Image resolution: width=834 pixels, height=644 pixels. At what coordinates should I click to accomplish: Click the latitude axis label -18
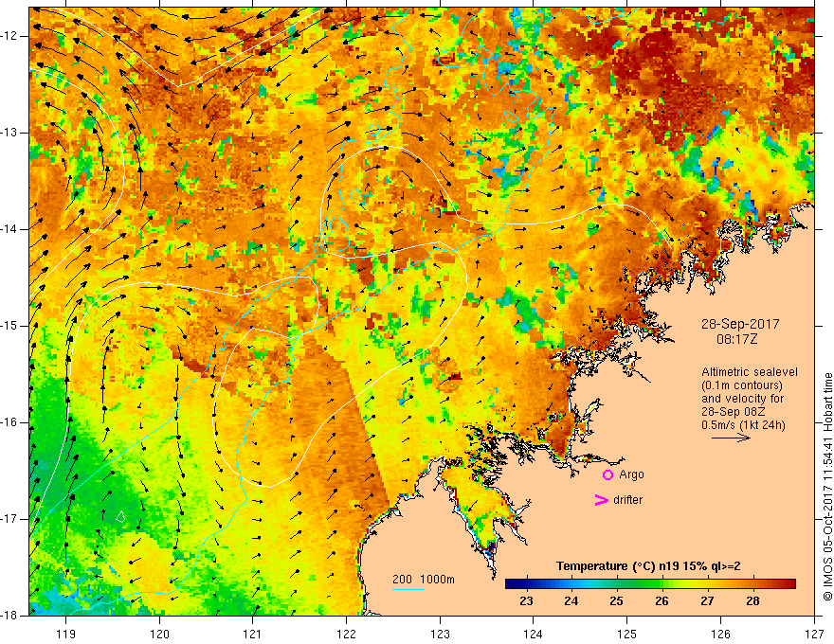point(9,616)
